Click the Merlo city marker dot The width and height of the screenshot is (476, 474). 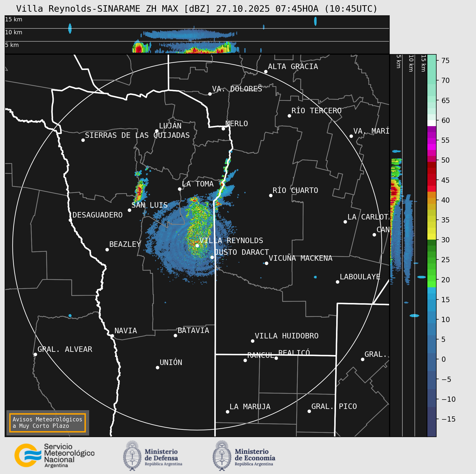pos(223,129)
